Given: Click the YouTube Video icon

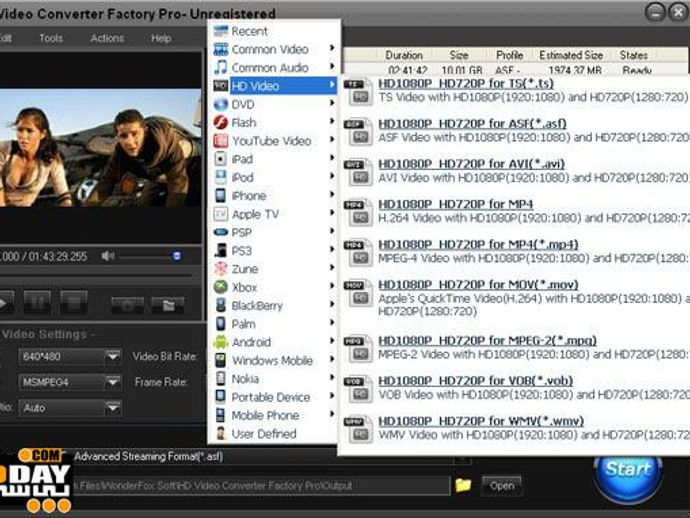Looking at the screenshot, I should pyautogui.click(x=220, y=141).
